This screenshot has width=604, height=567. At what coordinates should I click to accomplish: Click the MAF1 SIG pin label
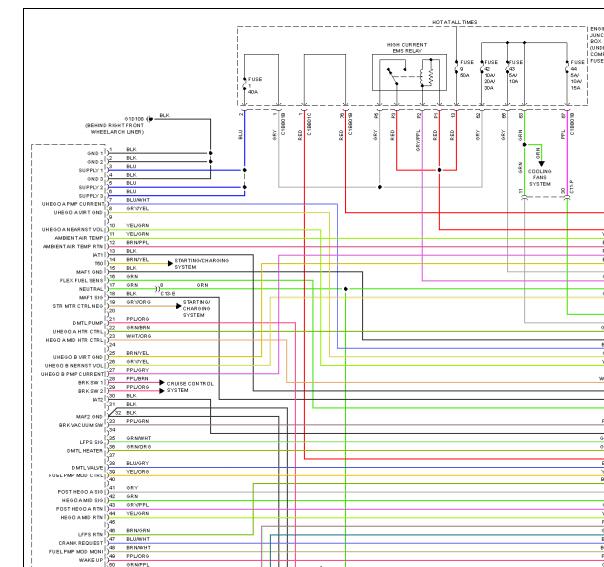pyautogui.click(x=91, y=297)
